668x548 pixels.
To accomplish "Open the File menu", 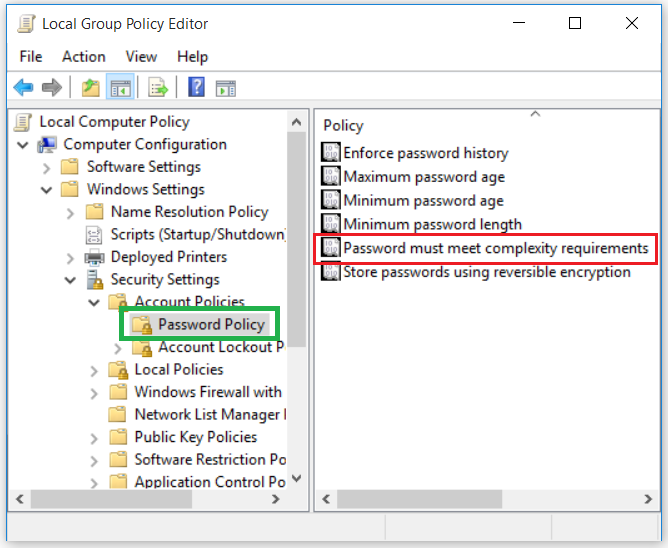I will (x=31, y=57).
